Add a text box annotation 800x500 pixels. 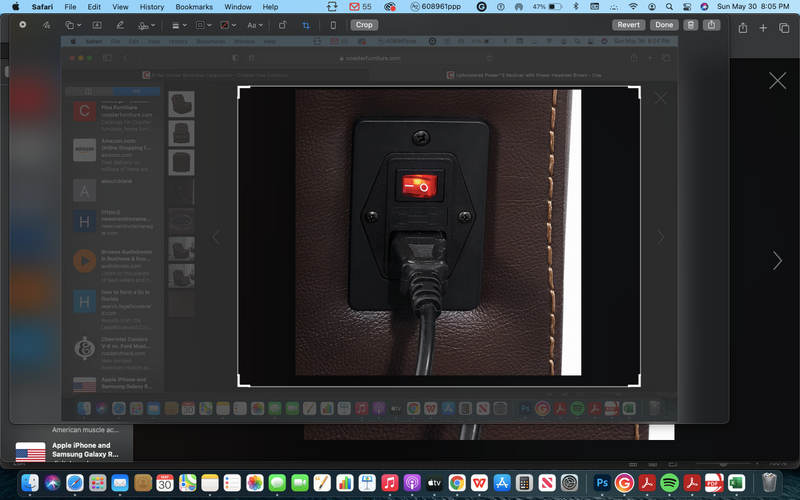tap(97, 25)
